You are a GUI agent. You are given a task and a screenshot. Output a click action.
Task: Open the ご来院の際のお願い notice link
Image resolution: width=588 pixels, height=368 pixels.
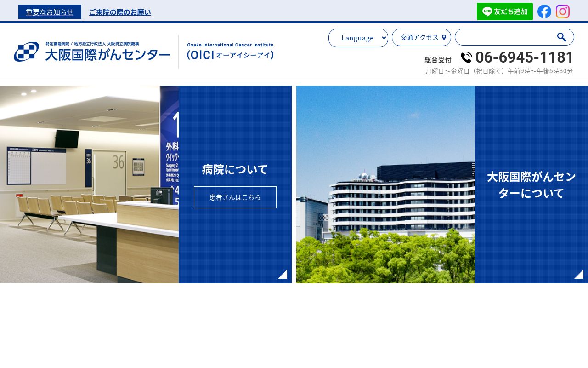point(120,12)
